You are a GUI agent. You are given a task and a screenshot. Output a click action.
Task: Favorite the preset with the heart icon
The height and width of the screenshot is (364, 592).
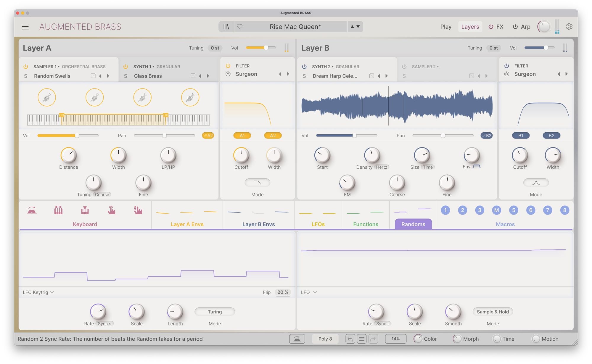(x=240, y=27)
